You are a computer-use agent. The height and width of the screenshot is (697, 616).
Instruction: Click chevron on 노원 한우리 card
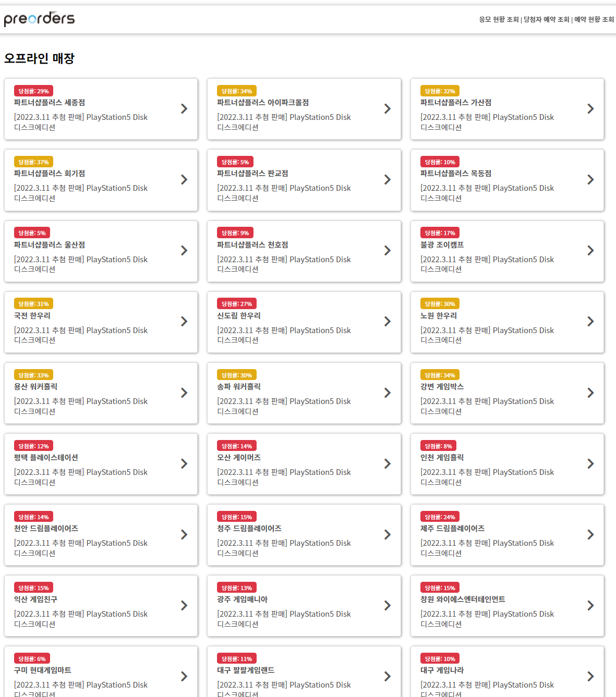590,321
